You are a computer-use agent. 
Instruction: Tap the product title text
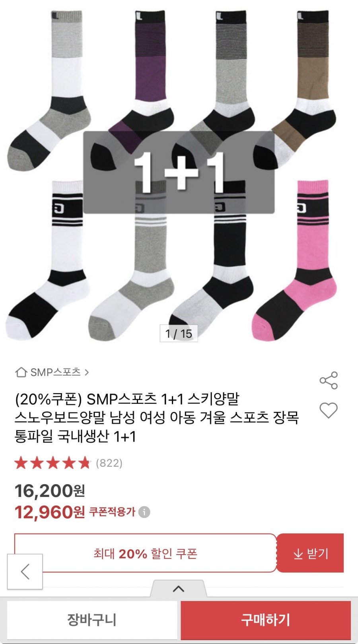[x=156, y=417]
